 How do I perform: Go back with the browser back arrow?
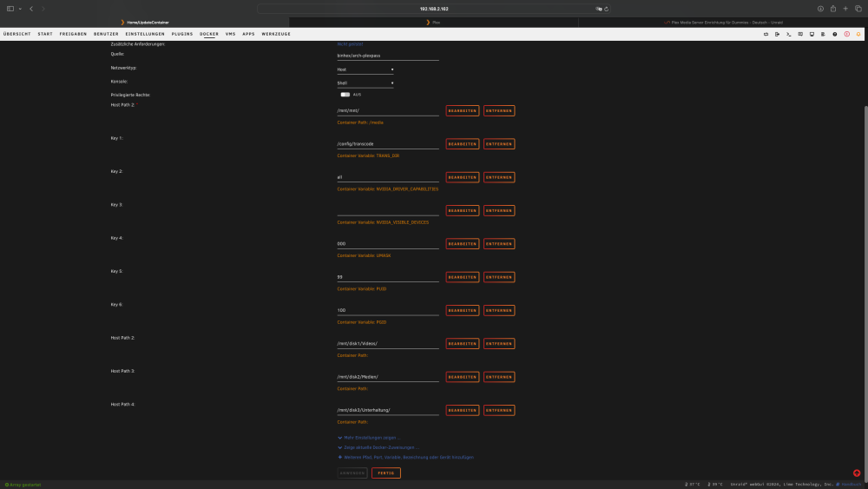(x=31, y=9)
